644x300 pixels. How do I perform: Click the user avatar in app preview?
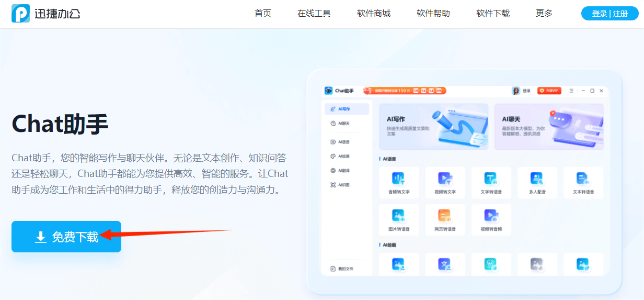coord(516,91)
